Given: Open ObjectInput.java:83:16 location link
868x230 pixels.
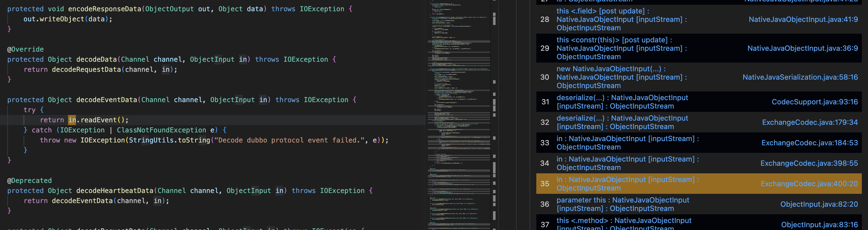Looking at the screenshot, I should (819, 225).
